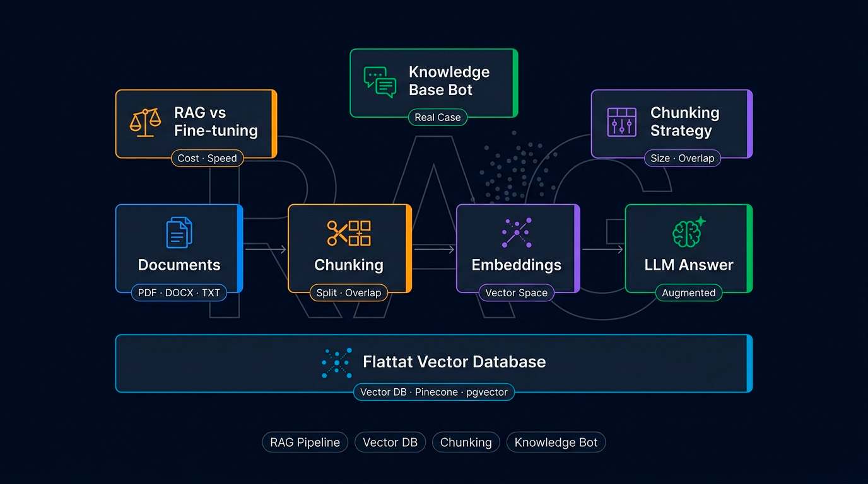Click the sliders icon on Chunking Strategy
868x484 pixels.
click(621, 122)
